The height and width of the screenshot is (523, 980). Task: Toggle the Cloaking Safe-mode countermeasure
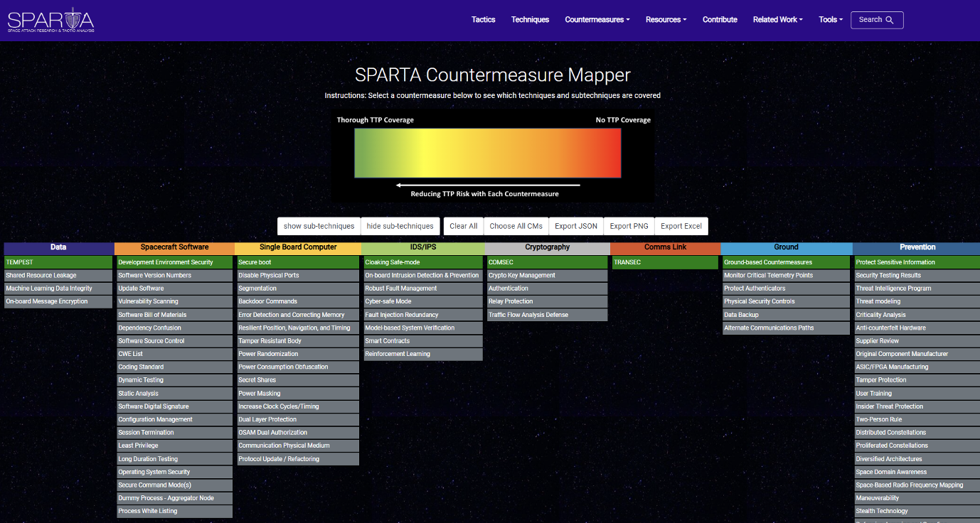pos(423,262)
